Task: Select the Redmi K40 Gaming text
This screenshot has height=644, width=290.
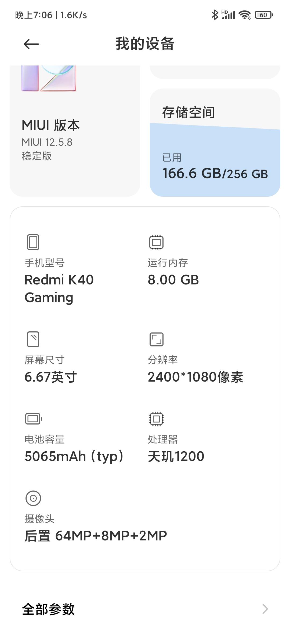Action: (59, 288)
